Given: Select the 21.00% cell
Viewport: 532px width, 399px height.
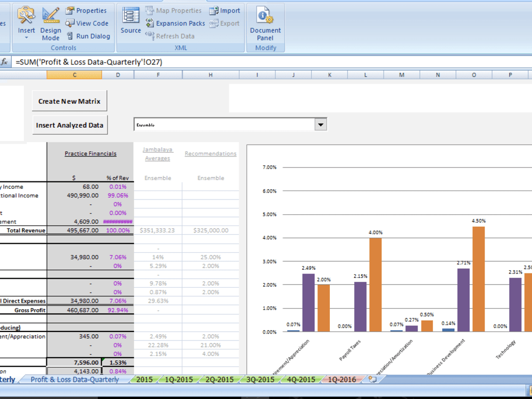Looking at the screenshot, I should 211,345.
